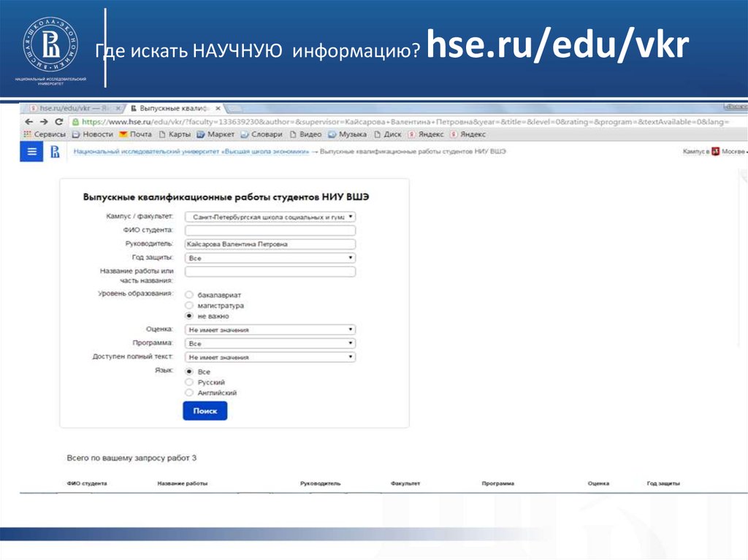Viewport: 748px width, 560px height.
Task: Open the blue hamburger menu on the HSE page
Action: click(31, 152)
